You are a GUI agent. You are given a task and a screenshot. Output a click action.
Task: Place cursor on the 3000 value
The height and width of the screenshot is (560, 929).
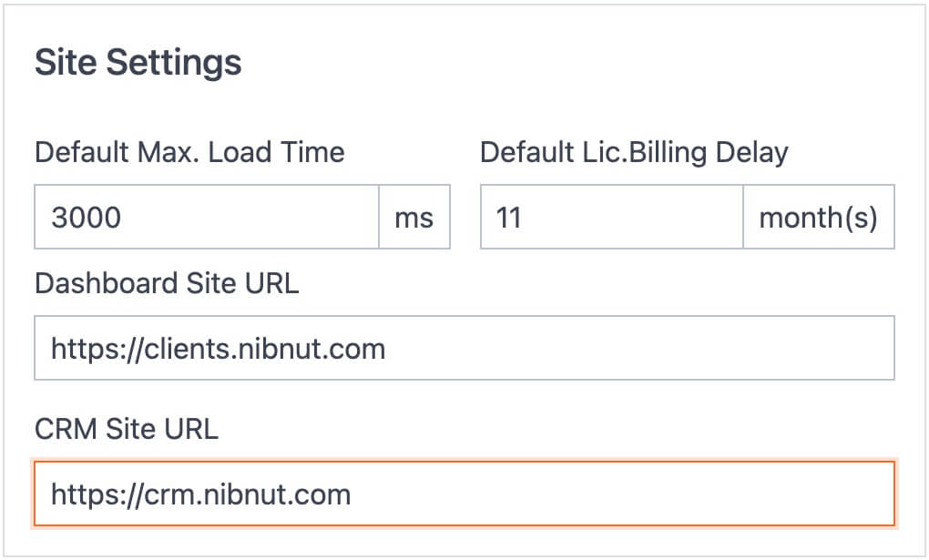[x=87, y=218]
